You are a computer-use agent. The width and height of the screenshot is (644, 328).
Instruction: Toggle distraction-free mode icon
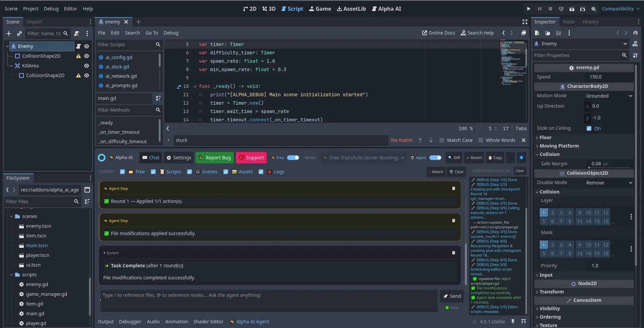click(525, 22)
